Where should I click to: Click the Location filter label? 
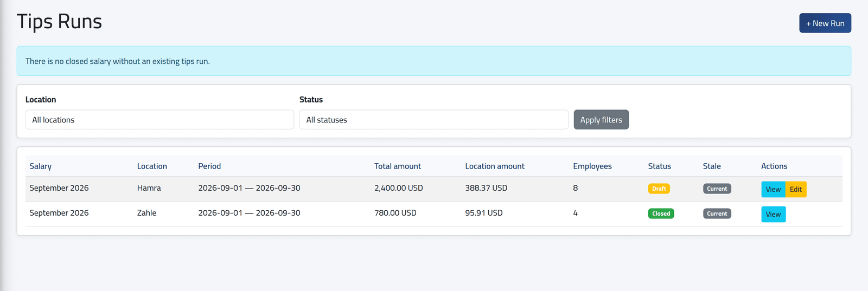41,100
